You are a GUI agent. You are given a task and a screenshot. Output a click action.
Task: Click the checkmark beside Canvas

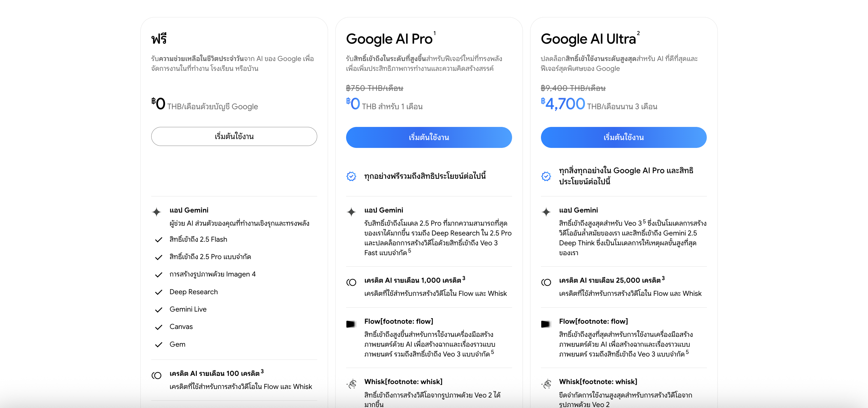point(158,327)
